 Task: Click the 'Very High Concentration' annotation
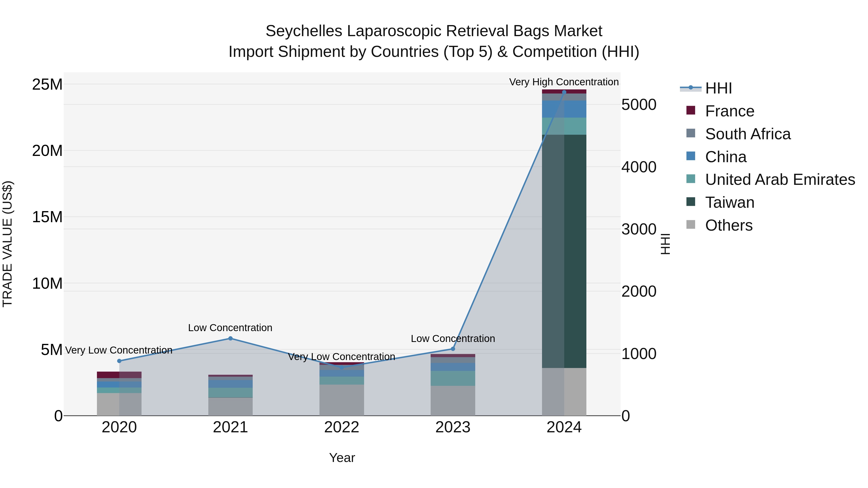(x=564, y=82)
